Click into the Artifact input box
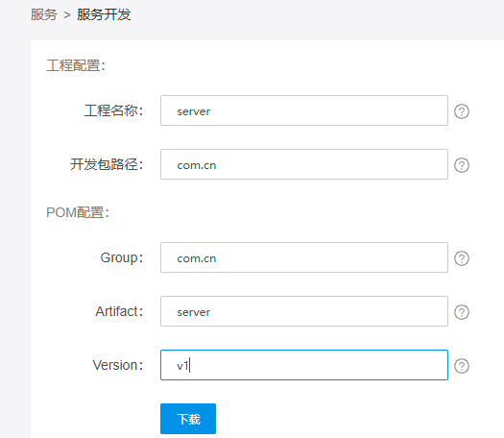504x438 pixels. tap(304, 311)
